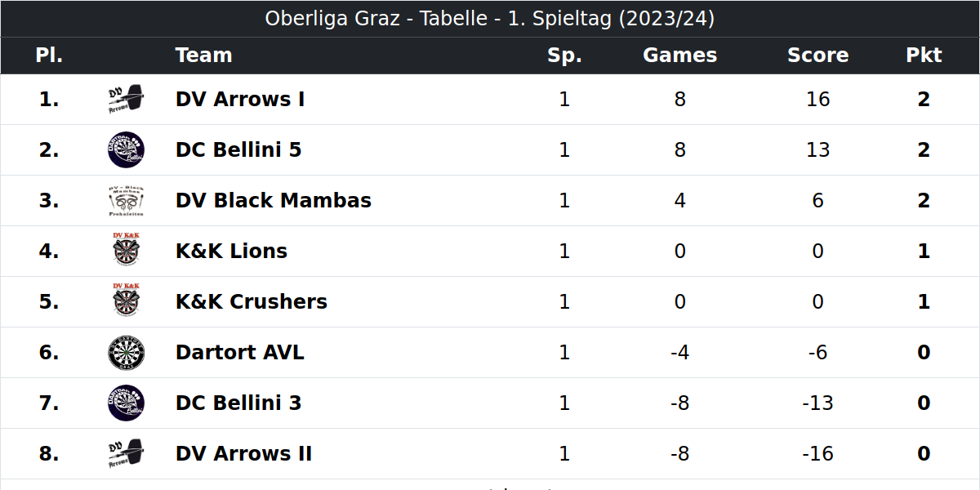Click the DV Arrows I team logo

point(127,100)
